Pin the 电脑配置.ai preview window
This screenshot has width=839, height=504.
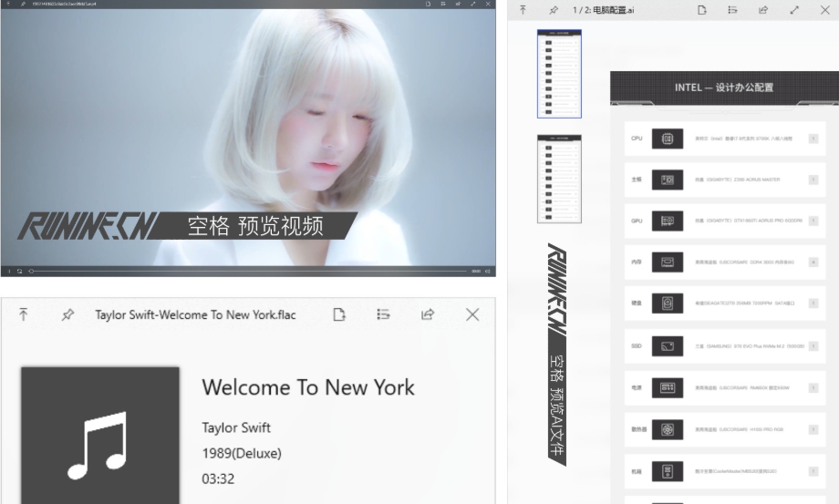[x=554, y=10]
